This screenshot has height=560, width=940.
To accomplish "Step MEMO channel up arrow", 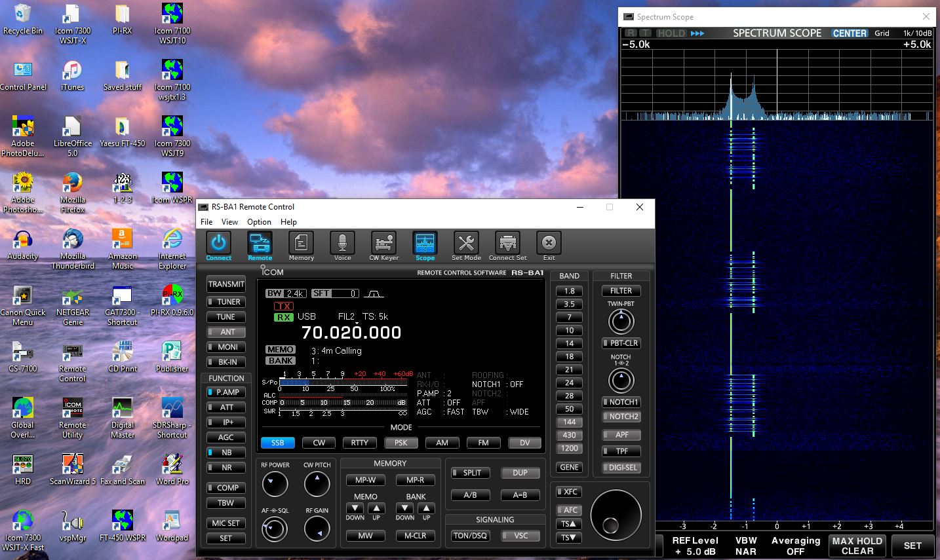I will 376,509.
